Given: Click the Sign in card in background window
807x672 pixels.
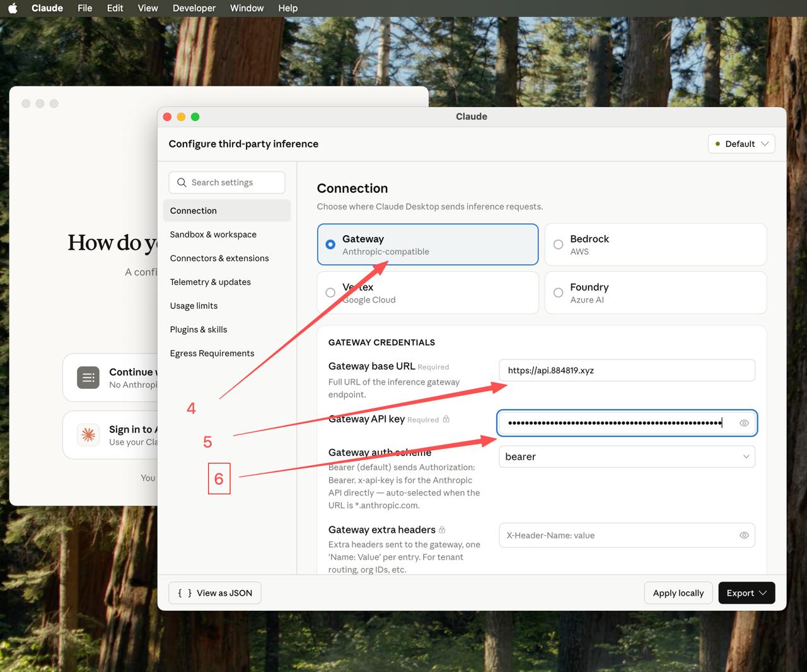Looking at the screenshot, I should pyautogui.click(x=110, y=435).
